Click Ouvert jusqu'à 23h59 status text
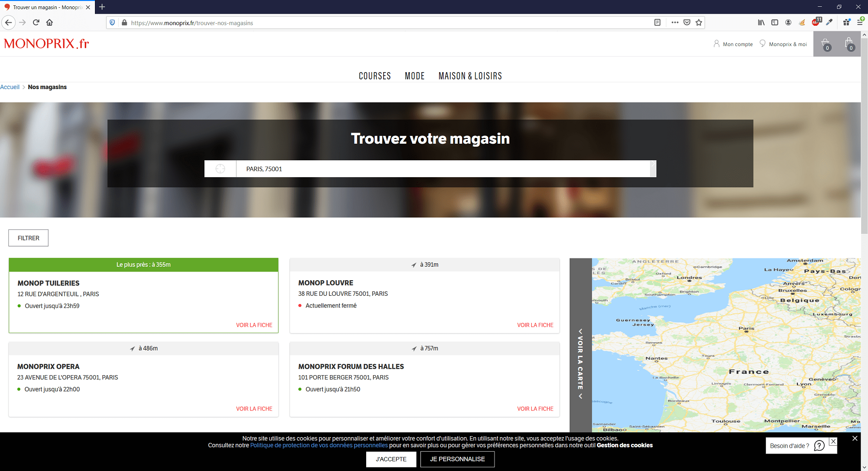This screenshot has height=471, width=868. [52, 306]
